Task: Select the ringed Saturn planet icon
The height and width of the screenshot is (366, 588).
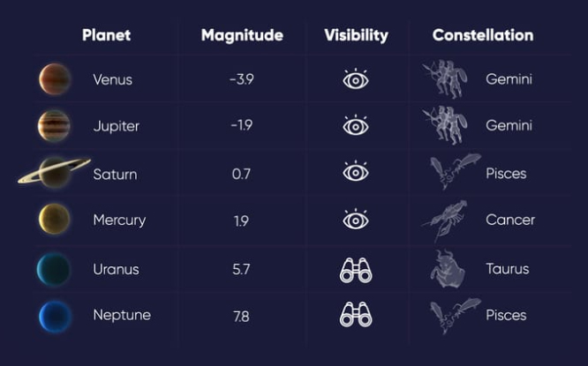Action: 55,172
